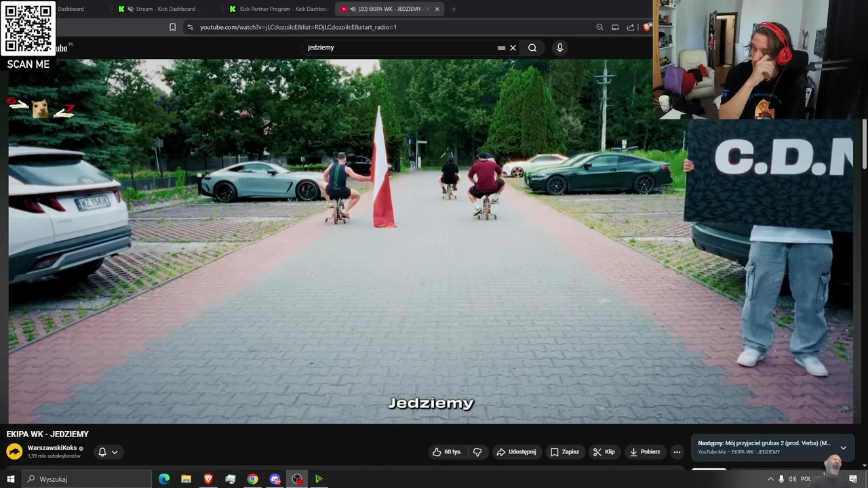Click Udostępnij share button
868x488 pixels.
516,452
